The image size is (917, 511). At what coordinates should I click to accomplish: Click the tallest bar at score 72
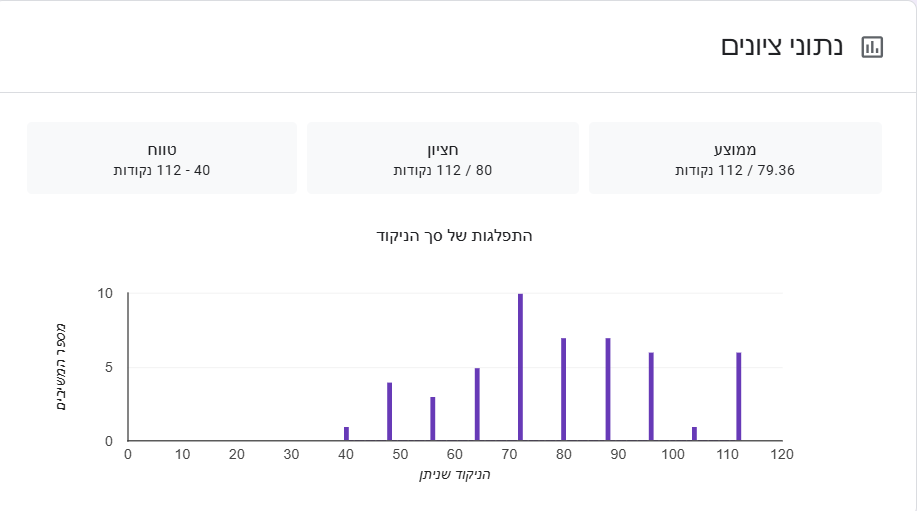(520, 367)
